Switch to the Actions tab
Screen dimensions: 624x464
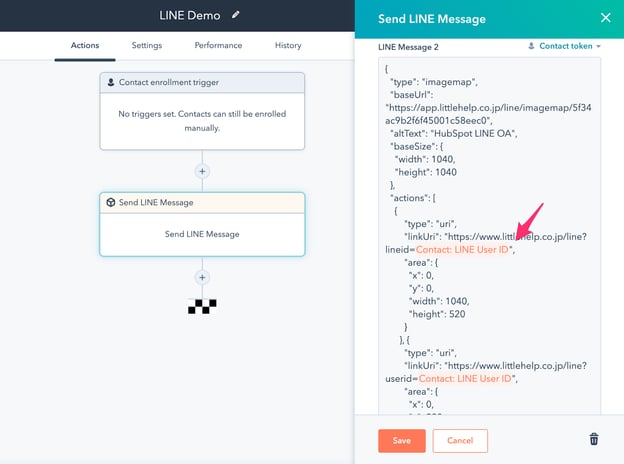coord(85,46)
